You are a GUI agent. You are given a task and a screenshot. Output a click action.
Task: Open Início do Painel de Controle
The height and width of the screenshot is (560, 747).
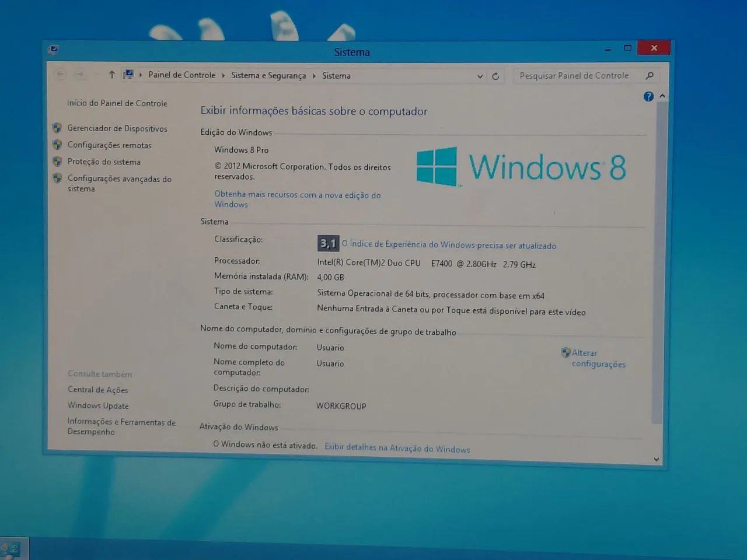pos(117,103)
